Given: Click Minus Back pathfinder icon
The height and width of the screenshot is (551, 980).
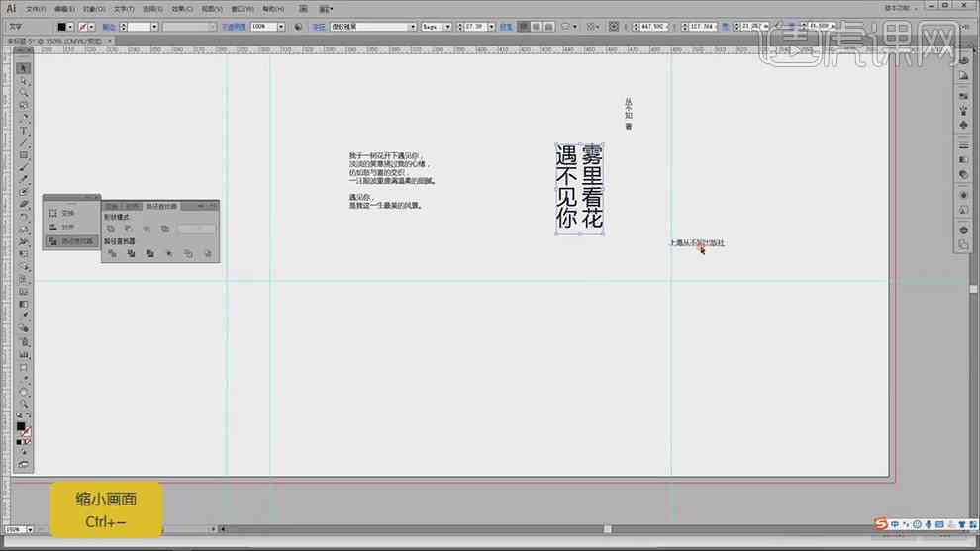Looking at the screenshot, I should [208, 253].
